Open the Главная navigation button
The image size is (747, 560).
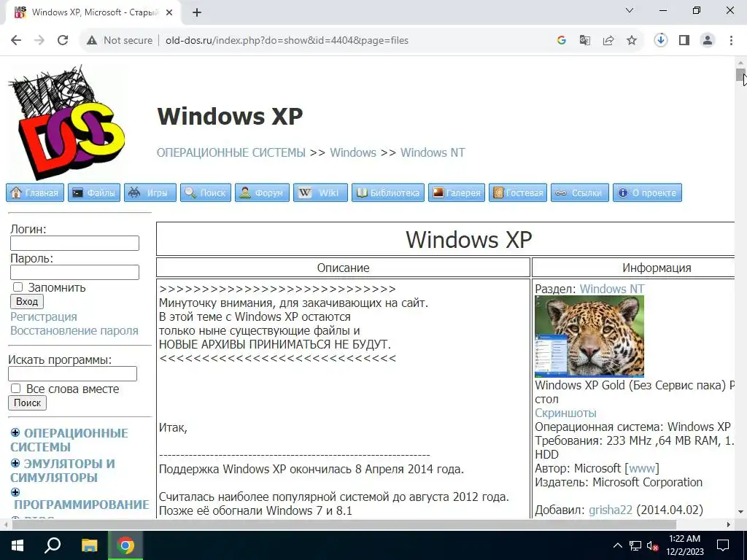35,192
